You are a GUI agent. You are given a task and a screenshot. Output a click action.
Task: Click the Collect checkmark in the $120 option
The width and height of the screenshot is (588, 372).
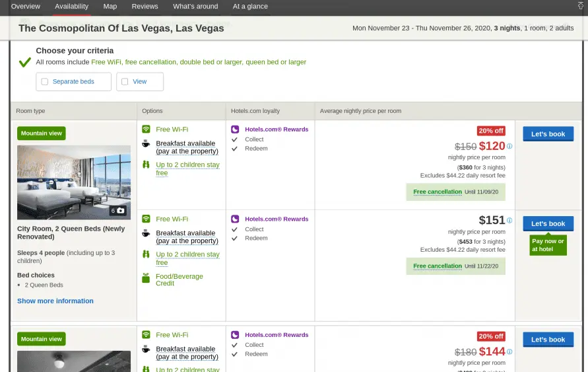(235, 139)
